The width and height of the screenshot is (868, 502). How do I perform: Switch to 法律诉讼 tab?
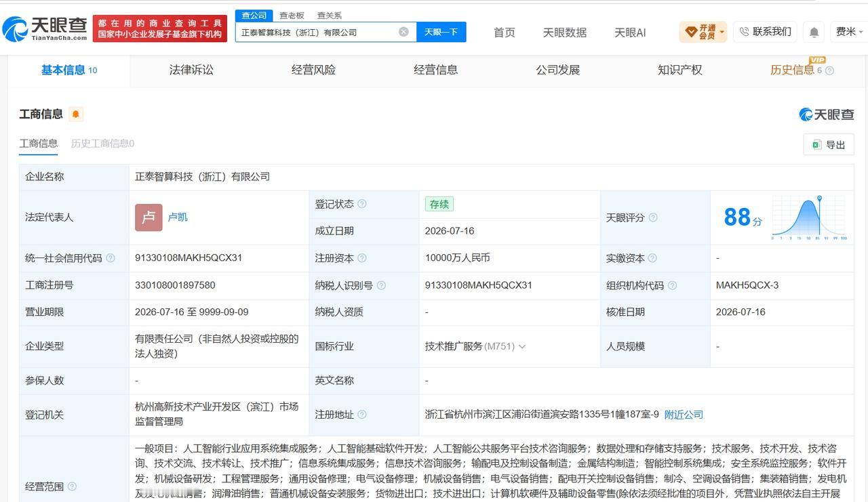(191, 70)
